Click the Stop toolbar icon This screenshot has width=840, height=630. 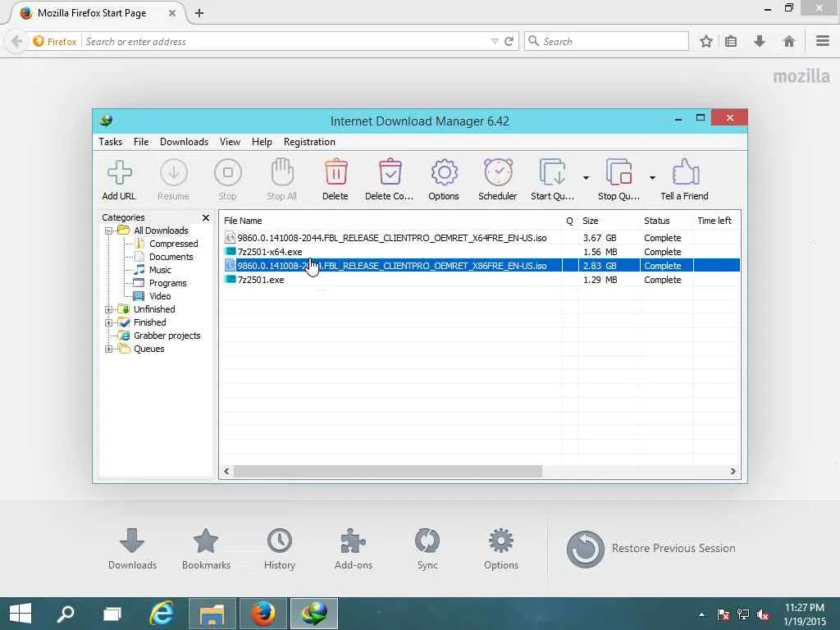pyautogui.click(x=228, y=172)
